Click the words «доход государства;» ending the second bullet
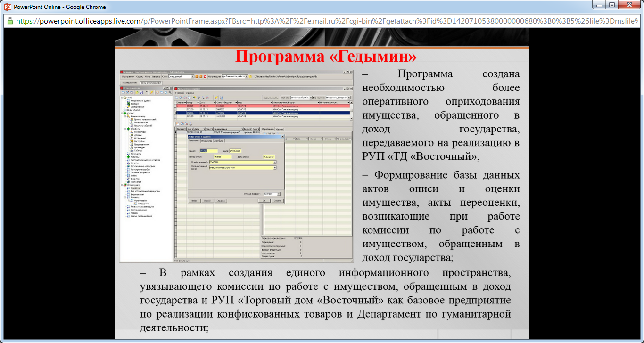 click(407, 258)
